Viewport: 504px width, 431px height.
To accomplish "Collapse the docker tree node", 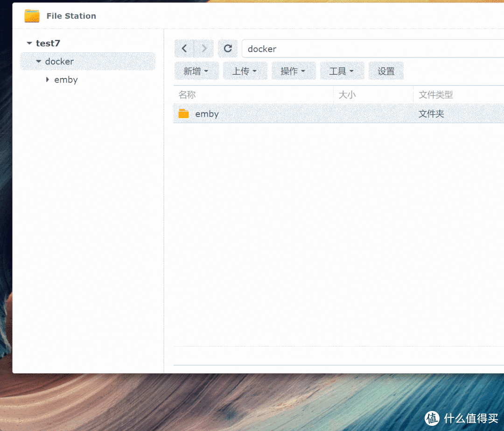I will pos(39,61).
